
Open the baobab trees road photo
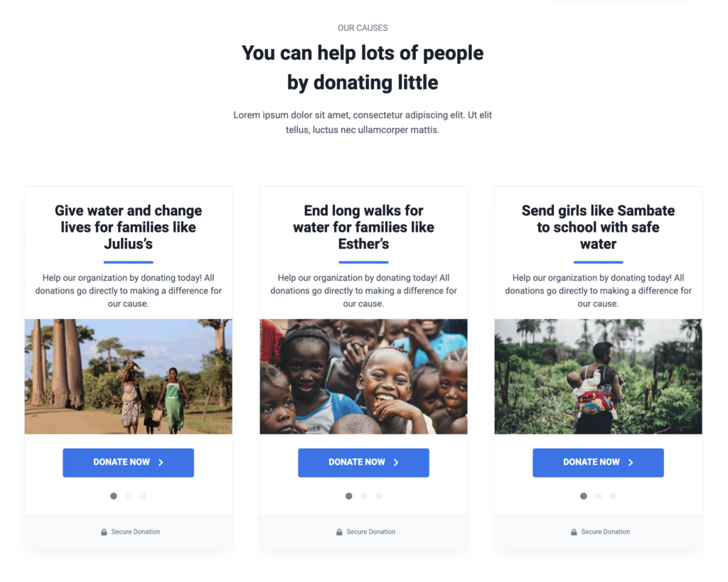click(x=128, y=377)
